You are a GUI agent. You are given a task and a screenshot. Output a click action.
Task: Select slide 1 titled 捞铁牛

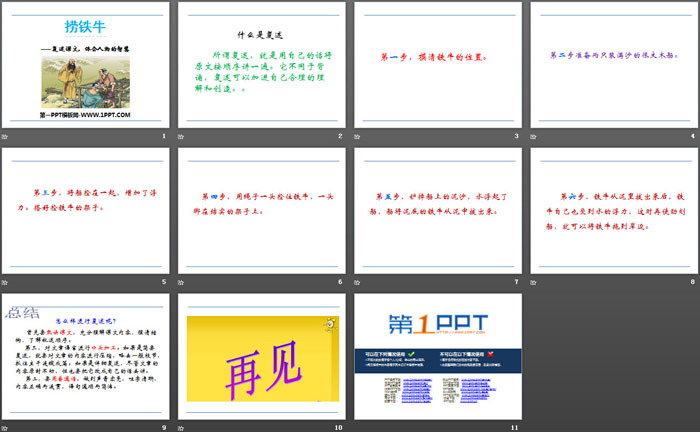click(86, 65)
